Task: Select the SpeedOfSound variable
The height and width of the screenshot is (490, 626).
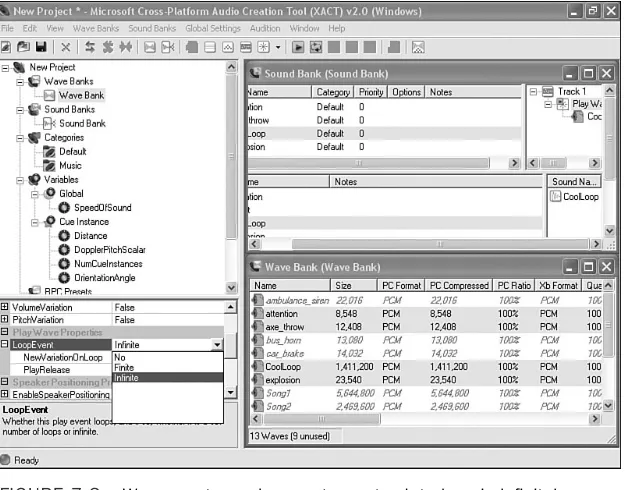Action: pyautogui.click(x=103, y=208)
